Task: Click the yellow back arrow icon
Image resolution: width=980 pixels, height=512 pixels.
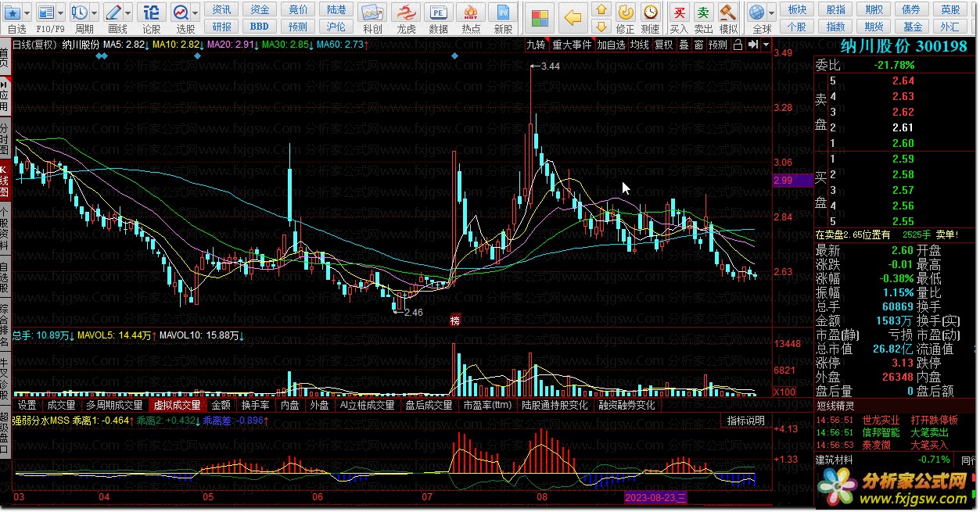Action: tap(573, 17)
